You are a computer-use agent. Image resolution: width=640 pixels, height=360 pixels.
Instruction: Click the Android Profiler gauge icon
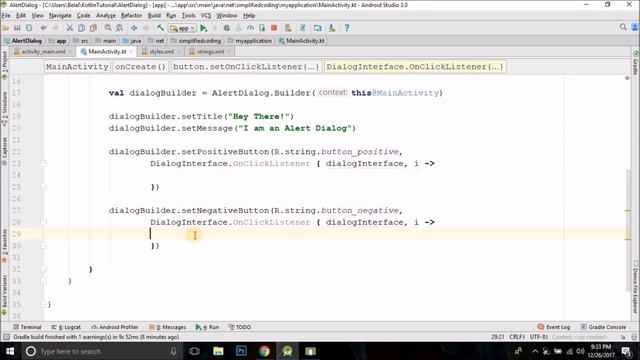[x=250, y=28]
